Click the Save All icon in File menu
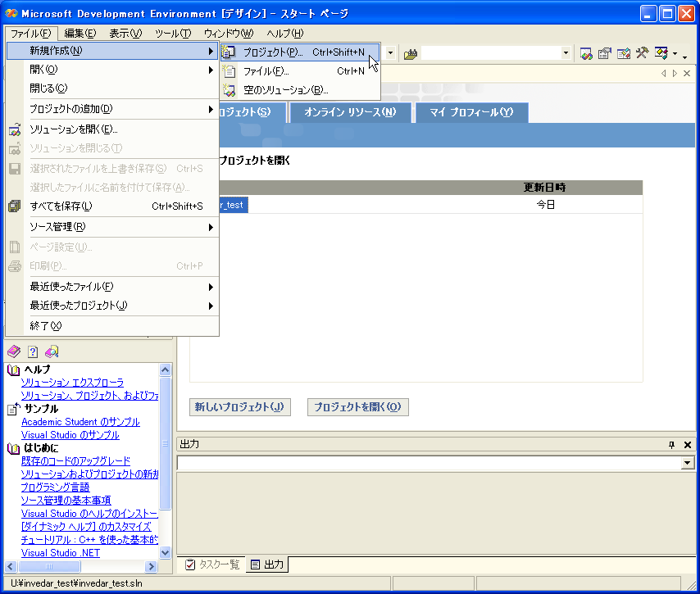Viewport: 700px width, 594px height. pyautogui.click(x=15, y=206)
